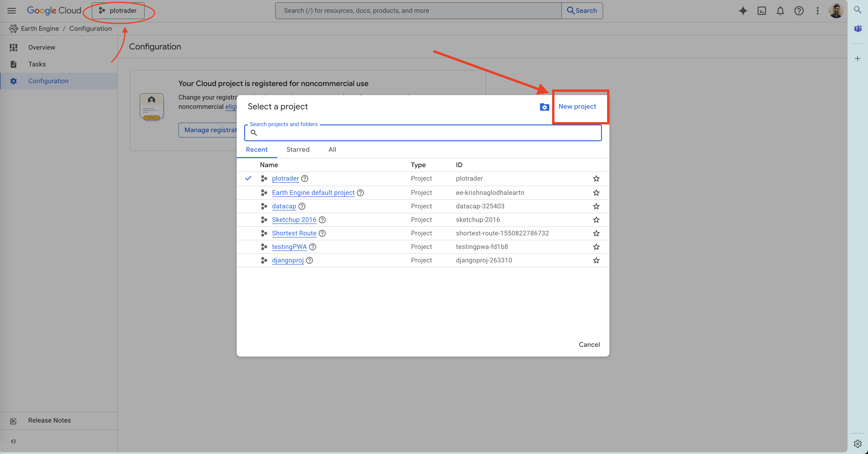
Task: Click project ID ee-krishnaglodhaleartn
Action: (490, 193)
